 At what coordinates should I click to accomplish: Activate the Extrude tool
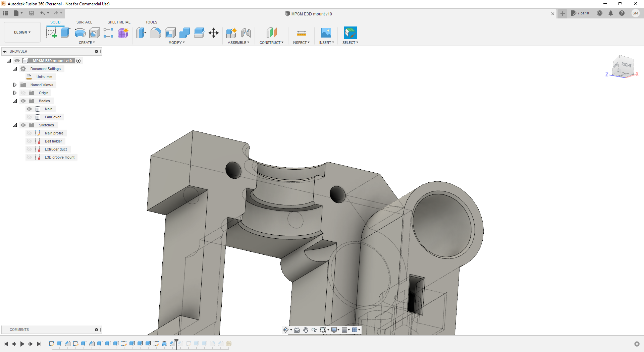65,33
